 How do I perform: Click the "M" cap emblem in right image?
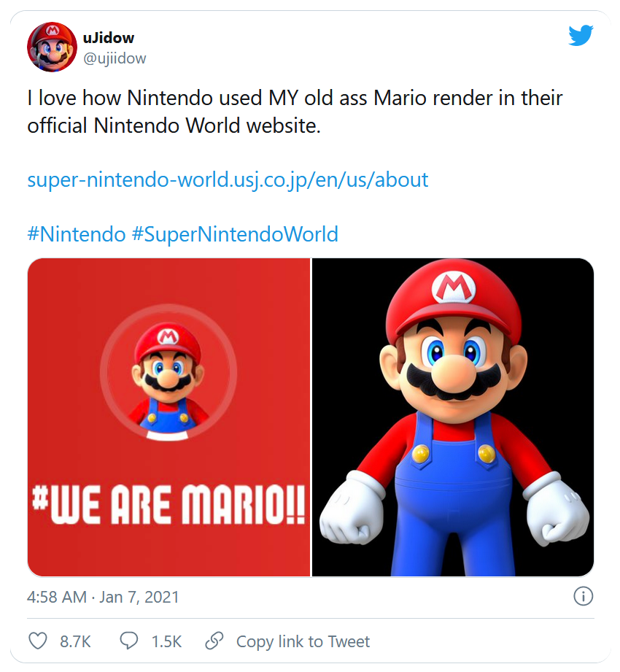454,287
